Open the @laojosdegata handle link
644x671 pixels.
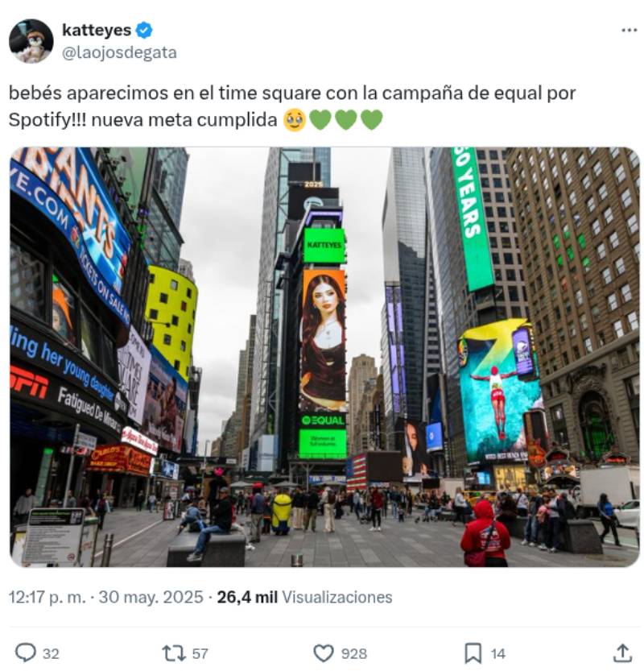tap(119, 52)
